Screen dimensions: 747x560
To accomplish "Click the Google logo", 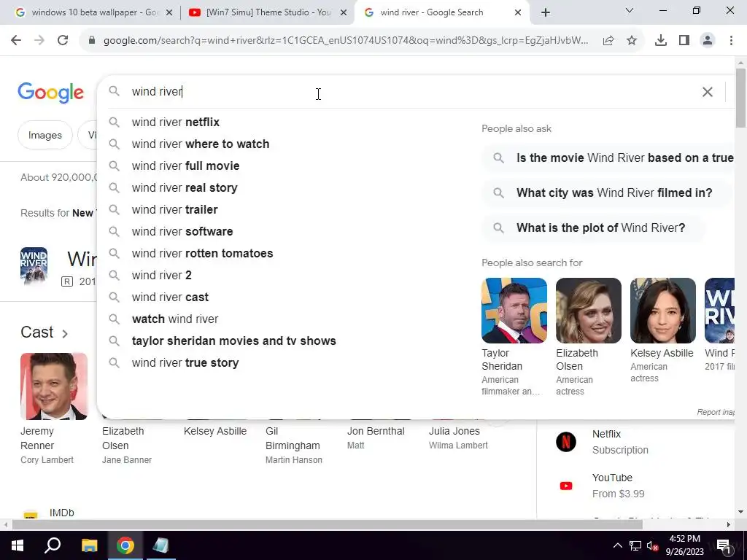I will [50, 93].
